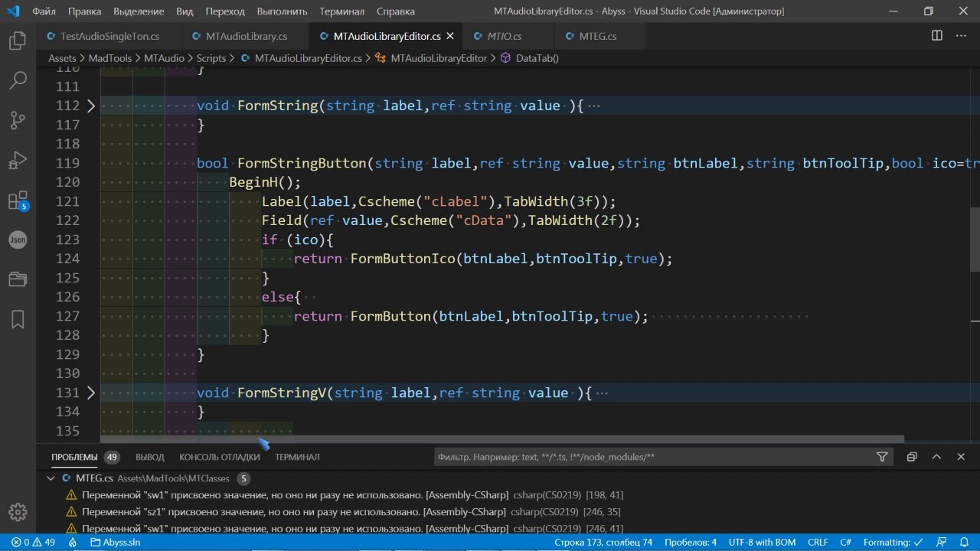The image size is (980, 551).
Task: Click C# language mode in status bar
Action: [844, 542]
